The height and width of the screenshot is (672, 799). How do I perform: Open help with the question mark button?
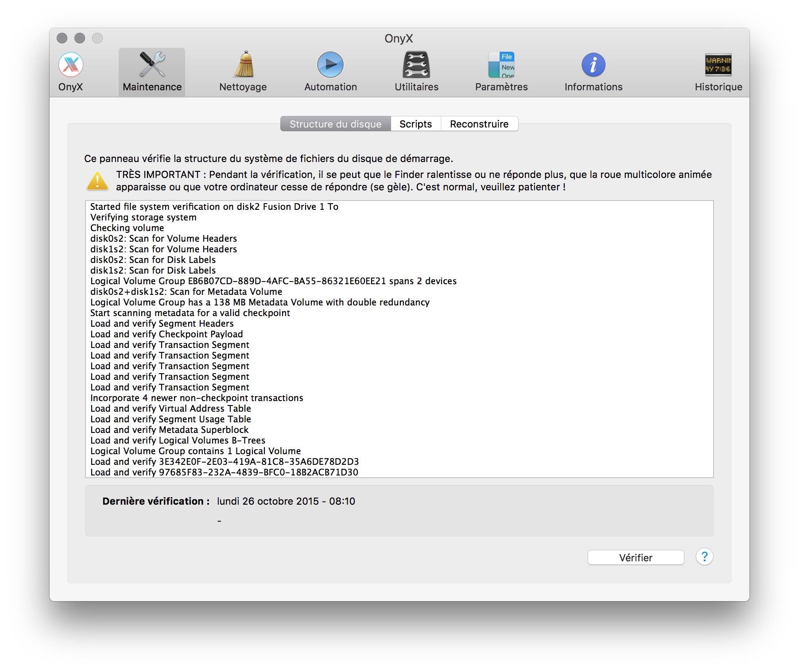(x=704, y=557)
